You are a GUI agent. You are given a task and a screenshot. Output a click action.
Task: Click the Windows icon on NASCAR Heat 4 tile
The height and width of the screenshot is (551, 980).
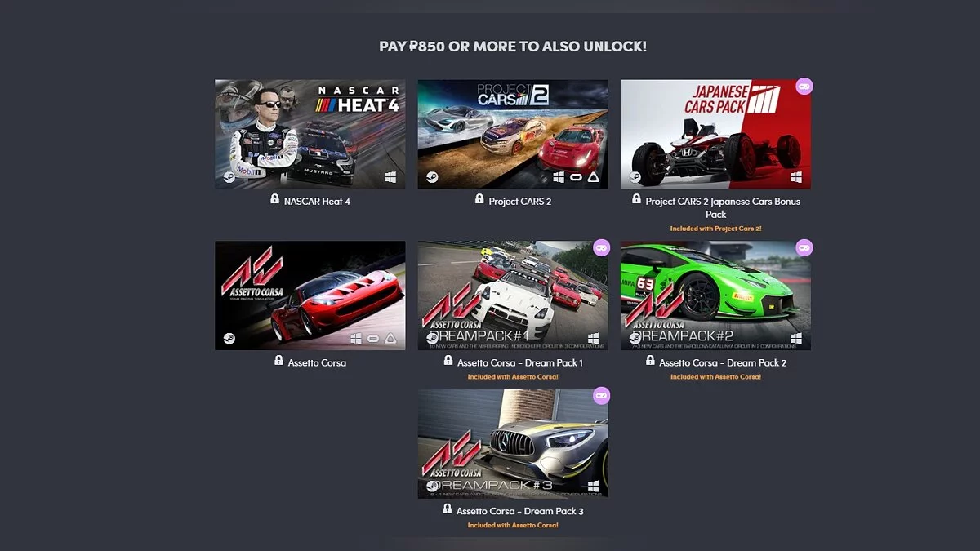click(x=391, y=176)
